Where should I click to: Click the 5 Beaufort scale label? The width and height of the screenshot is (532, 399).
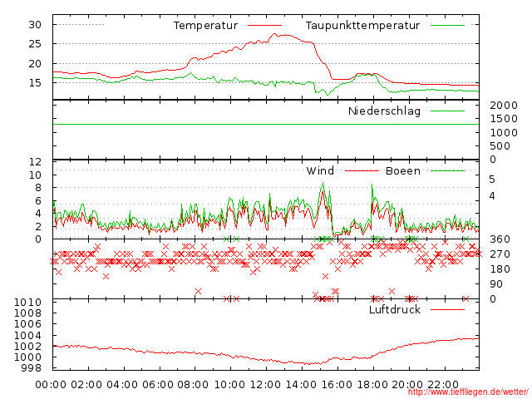tap(492, 180)
